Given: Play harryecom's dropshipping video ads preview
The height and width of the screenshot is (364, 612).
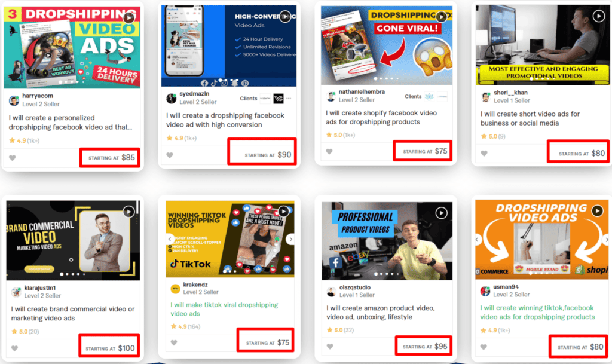Looking at the screenshot, I should [129, 17].
